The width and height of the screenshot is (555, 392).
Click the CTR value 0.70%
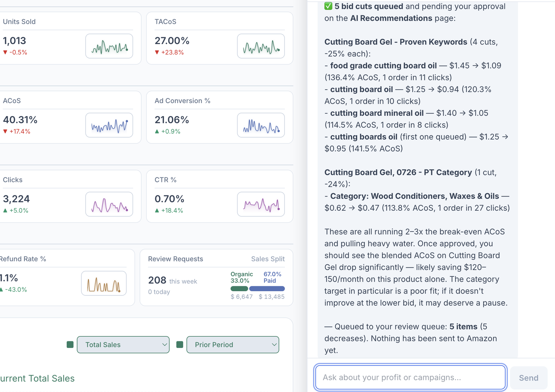pyautogui.click(x=169, y=199)
